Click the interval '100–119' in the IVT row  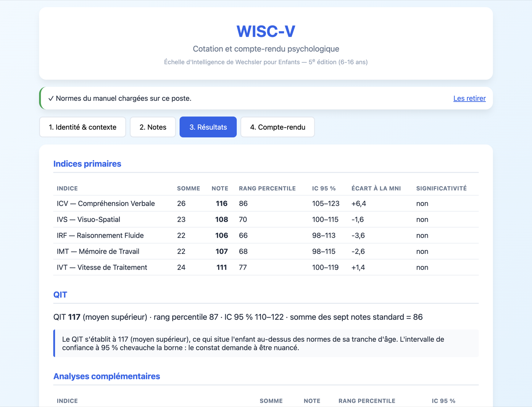(325, 267)
